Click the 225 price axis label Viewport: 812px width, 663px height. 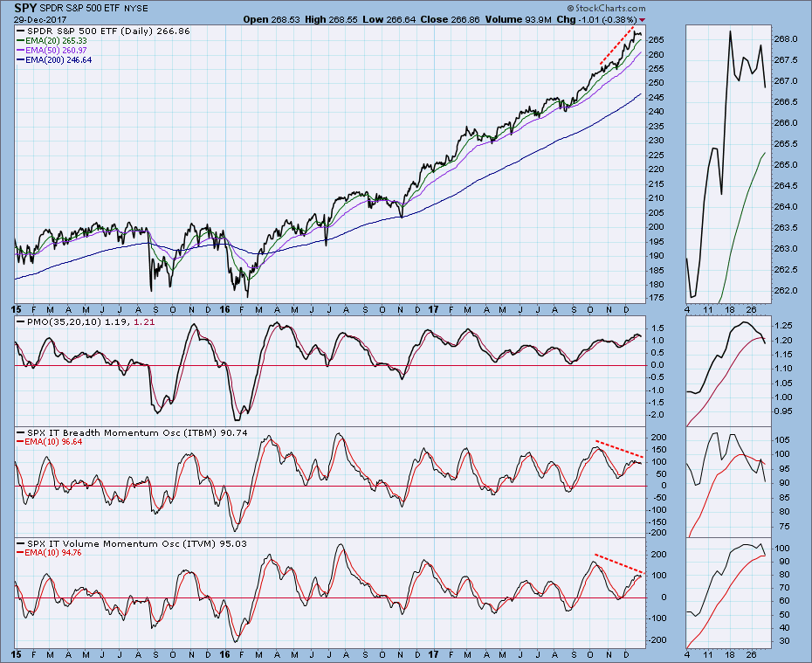point(656,155)
